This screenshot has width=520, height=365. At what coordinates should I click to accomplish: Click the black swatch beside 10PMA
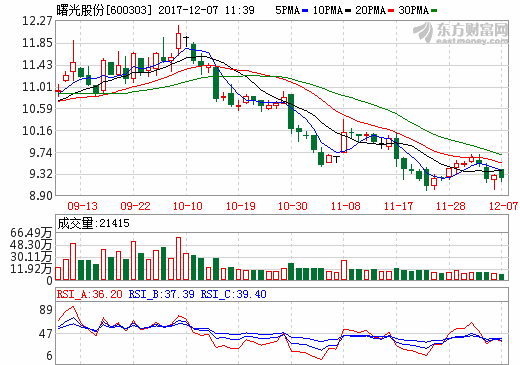pyautogui.click(x=348, y=11)
